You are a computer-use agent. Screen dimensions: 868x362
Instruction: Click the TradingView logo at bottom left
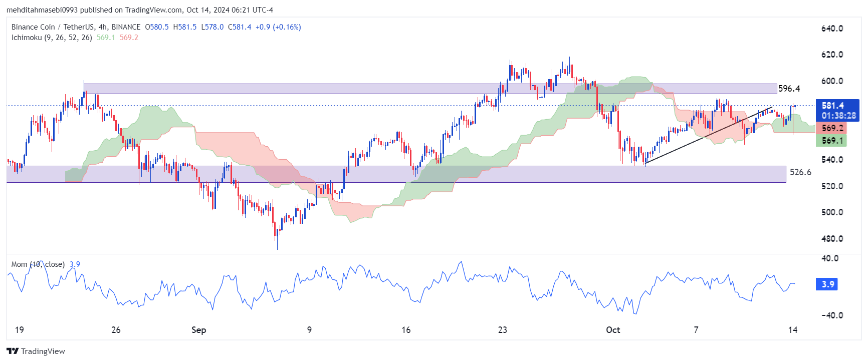coord(36,351)
